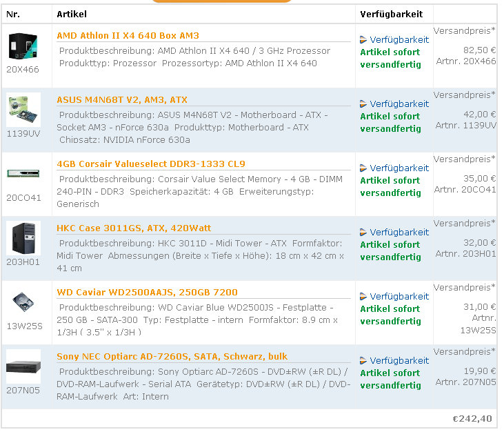The image size is (504, 432).
Task: Open AMD Athlon II X4 640 Box AM3 link
Action: (128, 36)
